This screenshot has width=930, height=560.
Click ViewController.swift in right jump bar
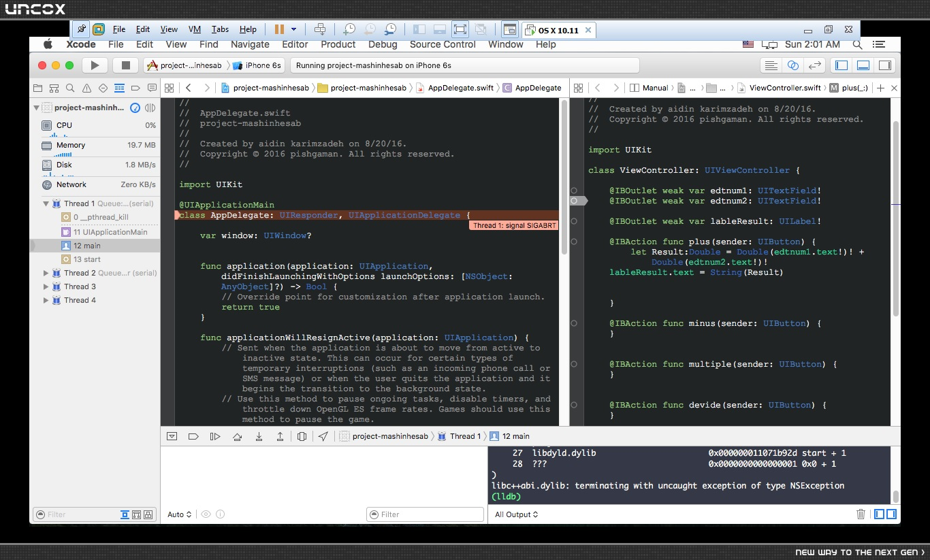(784, 88)
